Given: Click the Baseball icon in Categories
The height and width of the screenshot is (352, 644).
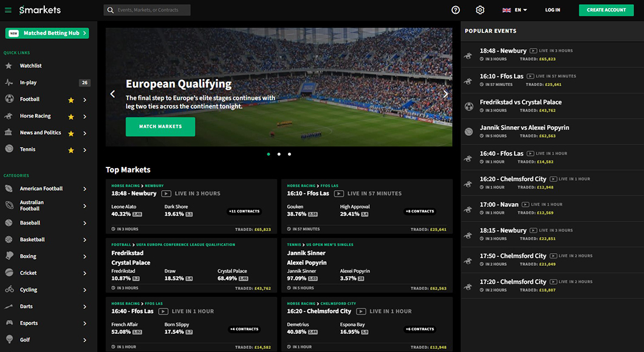Looking at the screenshot, I should (x=9, y=223).
